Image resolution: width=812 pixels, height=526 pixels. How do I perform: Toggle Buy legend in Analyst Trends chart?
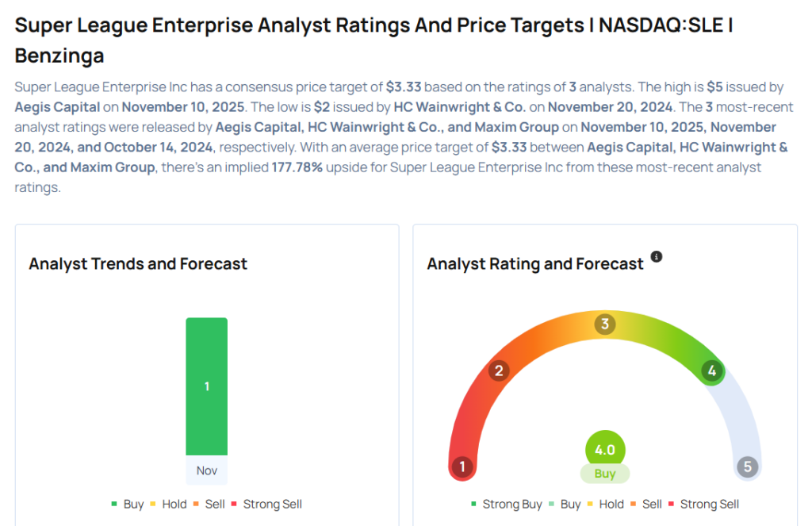(x=128, y=504)
